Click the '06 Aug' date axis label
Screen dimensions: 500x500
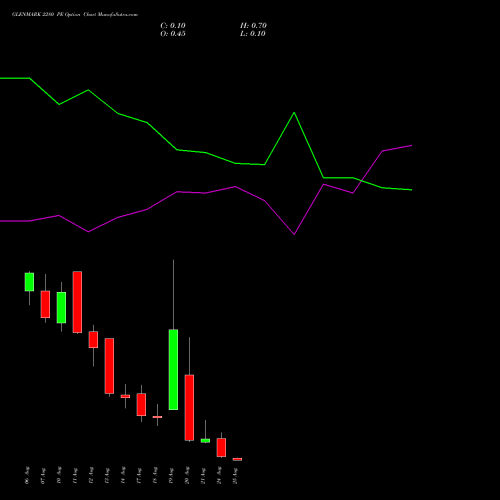click(x=27, y=476)
